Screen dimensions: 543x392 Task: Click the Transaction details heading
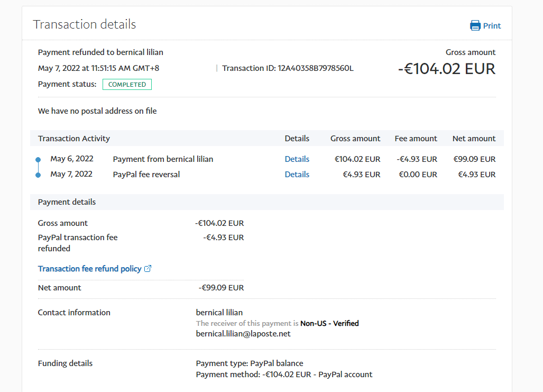(85, 24)
